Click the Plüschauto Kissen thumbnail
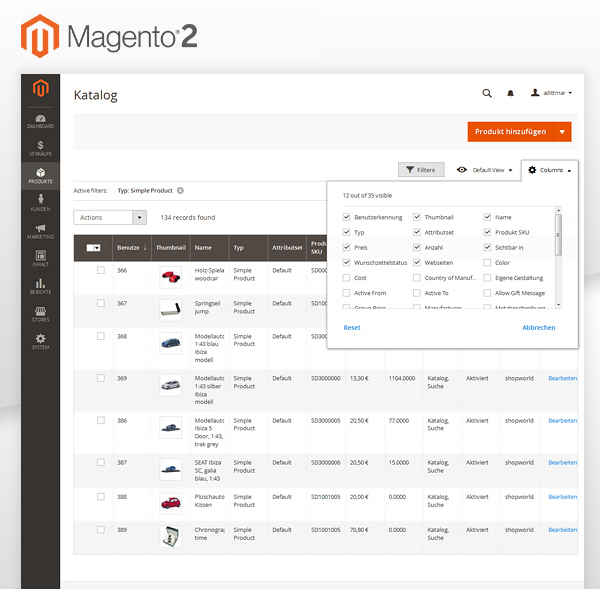 point(171,503)
